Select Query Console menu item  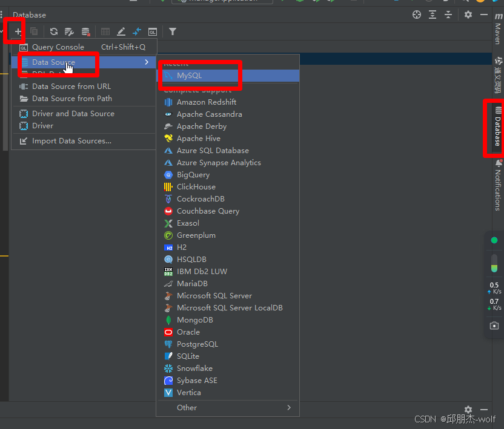pyautogui.click(x=84, y=47)
